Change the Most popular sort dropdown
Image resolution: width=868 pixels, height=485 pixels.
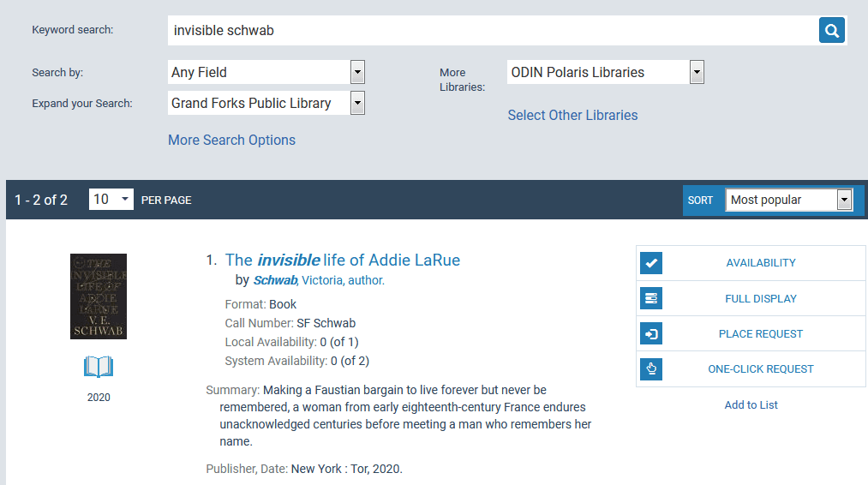coord(788,200)
